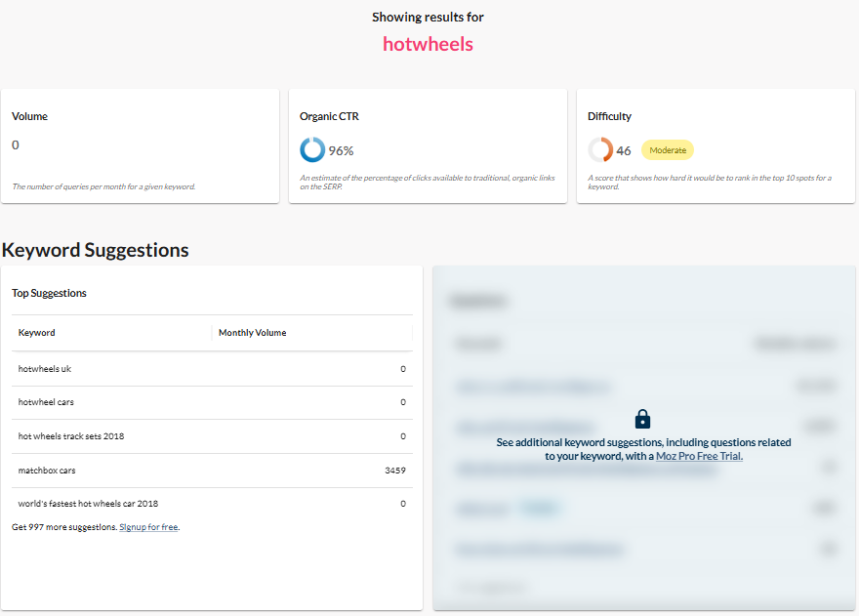Click the Difficulty orange donut gauge

click(600, 149)
